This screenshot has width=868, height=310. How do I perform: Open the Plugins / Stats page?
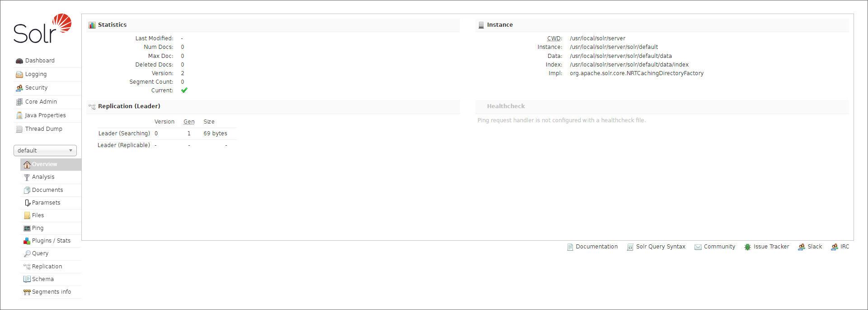pos(51,241)
